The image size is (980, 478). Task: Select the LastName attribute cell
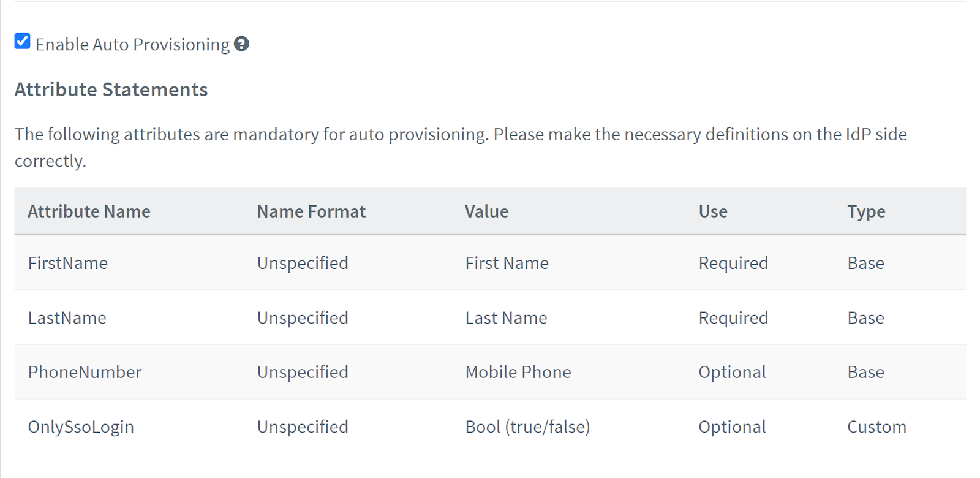[x=67, y=317]
